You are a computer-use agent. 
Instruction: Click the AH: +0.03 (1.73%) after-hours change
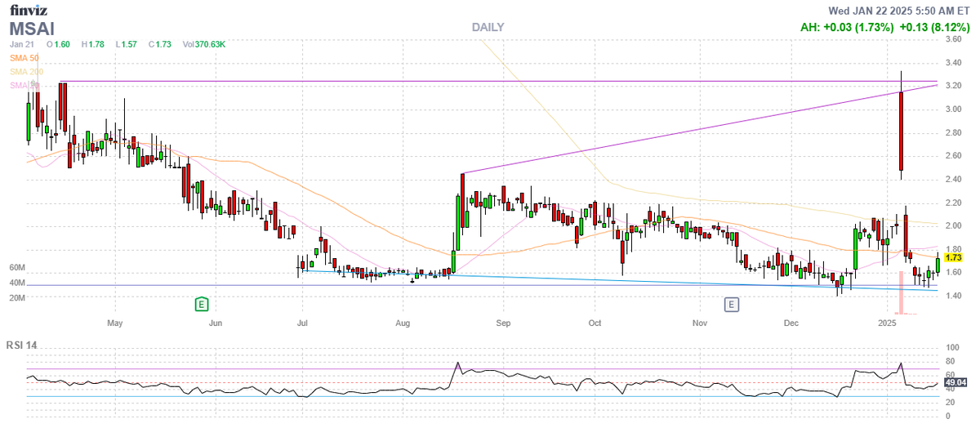click(x=846, y=27)
